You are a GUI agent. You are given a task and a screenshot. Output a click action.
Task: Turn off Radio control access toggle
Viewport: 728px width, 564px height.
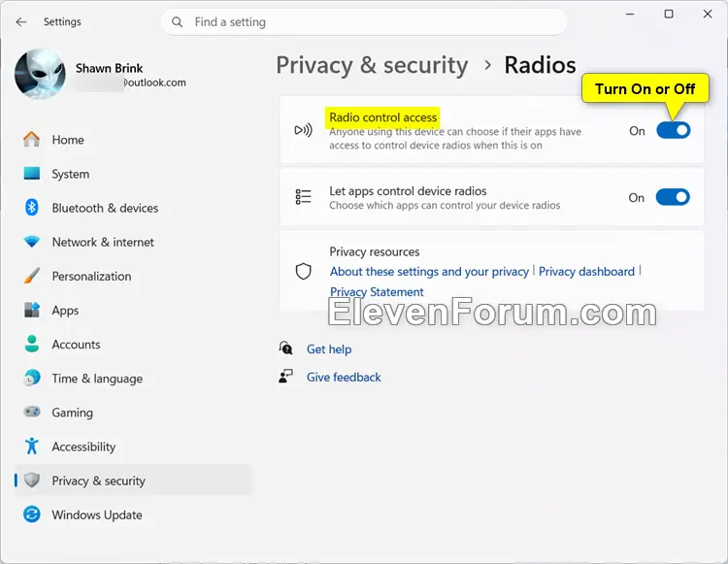tap(674, 130)
